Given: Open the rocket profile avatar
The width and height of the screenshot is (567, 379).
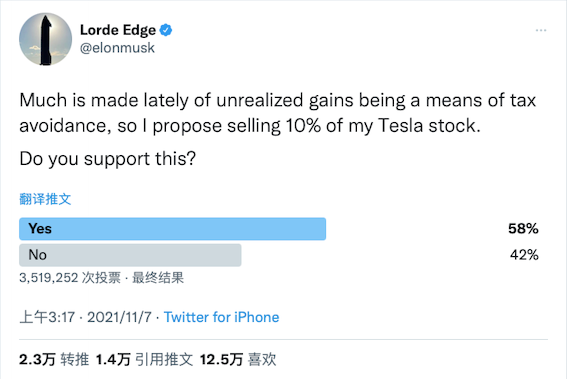Looking at the screenshot, I should pyautogui.click(x=46, y=39).
